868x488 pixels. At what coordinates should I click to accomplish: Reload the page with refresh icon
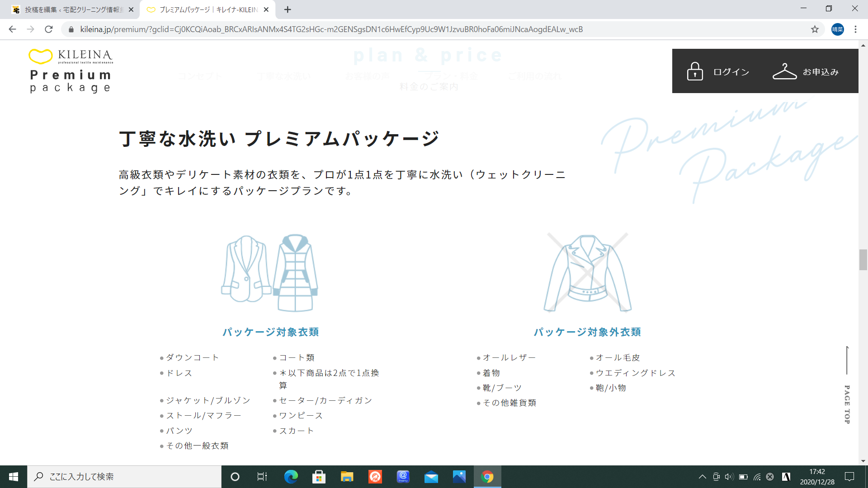tap(49, 29)
